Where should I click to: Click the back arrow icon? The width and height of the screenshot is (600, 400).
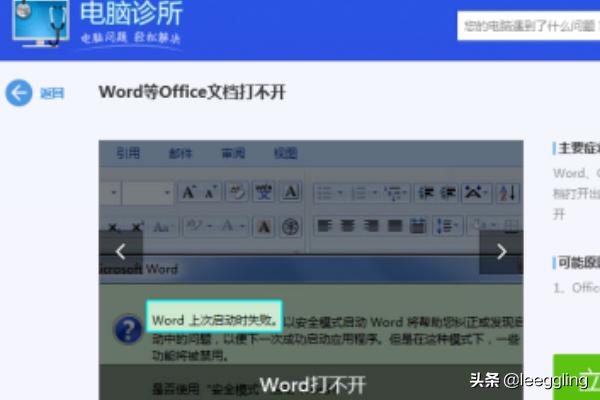coord(19,93)
